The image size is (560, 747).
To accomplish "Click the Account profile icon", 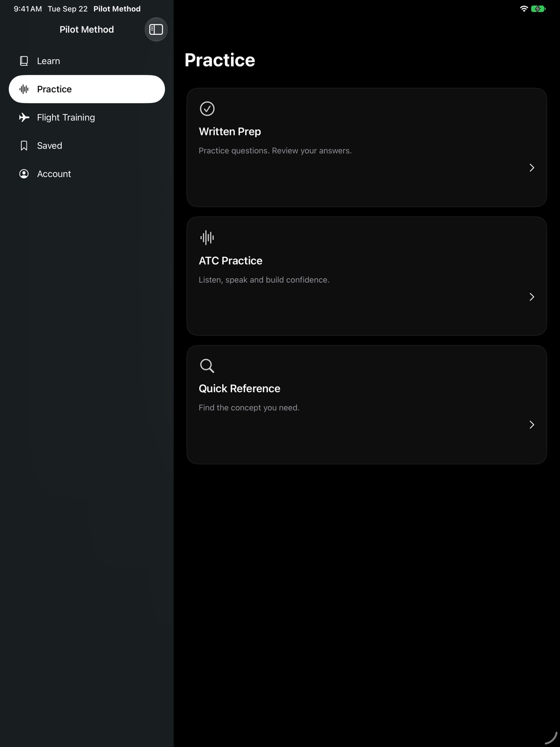I will point(24,174).
